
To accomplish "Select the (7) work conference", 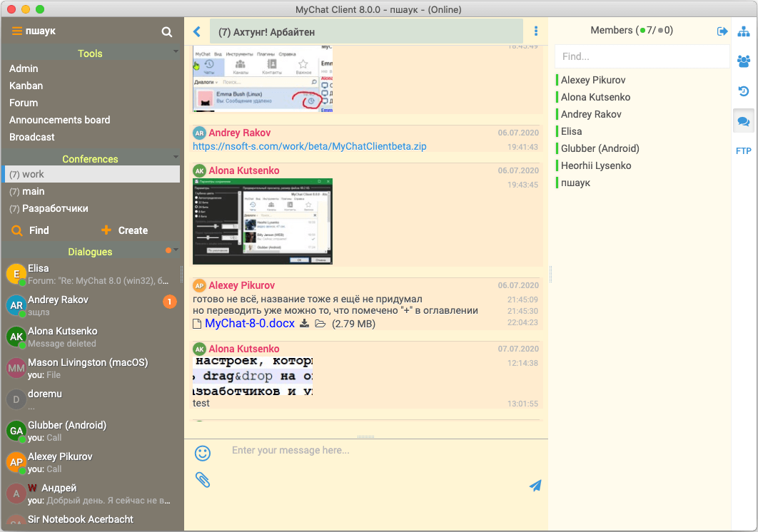I will point(92,174).
